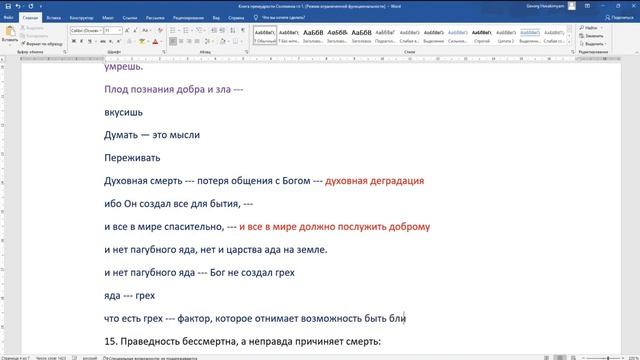
Task: Toggle paragraph marks display
Action: [243, 31]
